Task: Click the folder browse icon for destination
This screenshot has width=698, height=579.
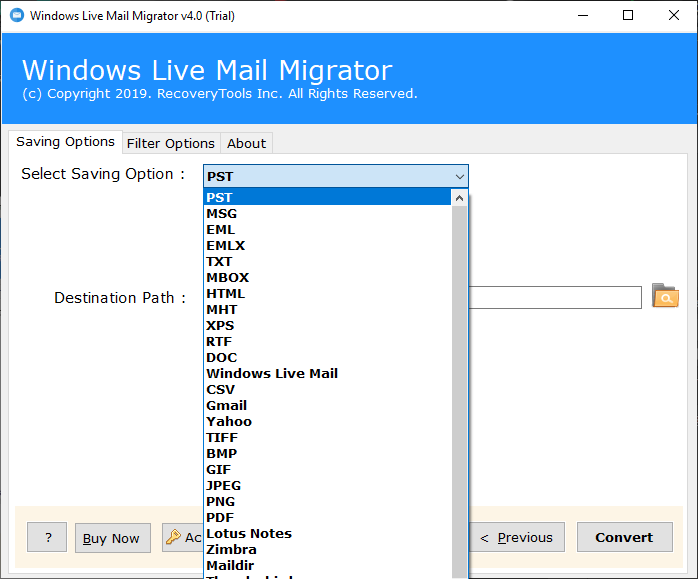Action: click(x=665, y=296)
